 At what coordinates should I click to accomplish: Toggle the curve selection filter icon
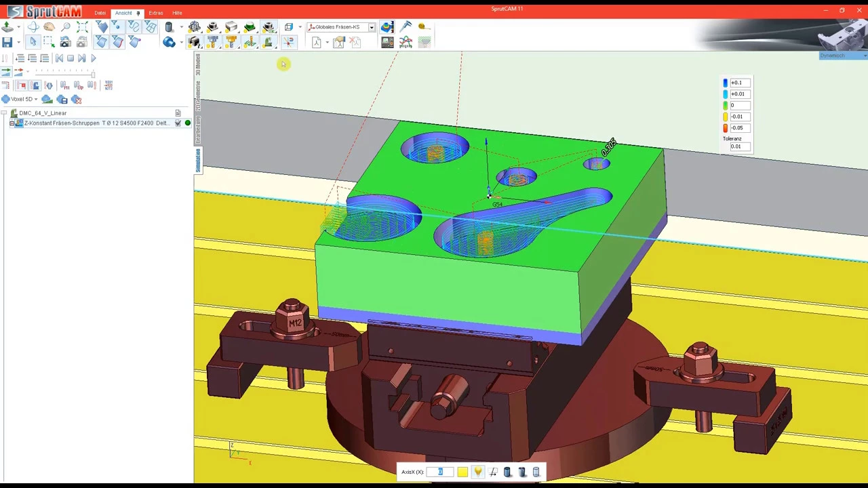134,26
